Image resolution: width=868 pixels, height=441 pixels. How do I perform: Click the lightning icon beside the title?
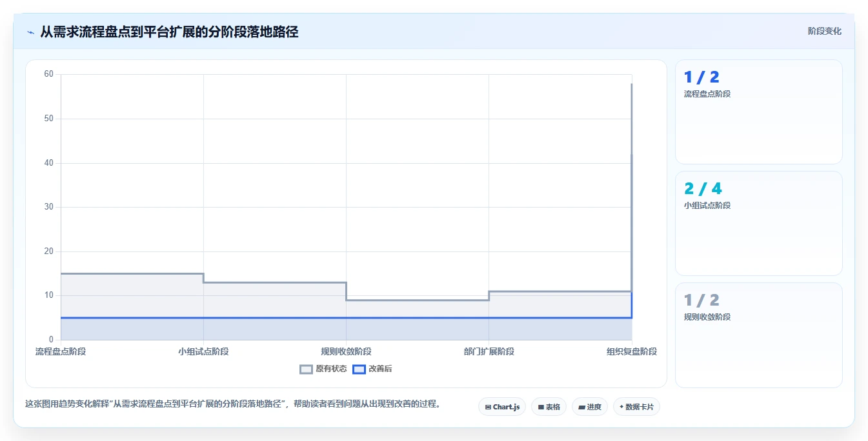[x=30, y=32]
